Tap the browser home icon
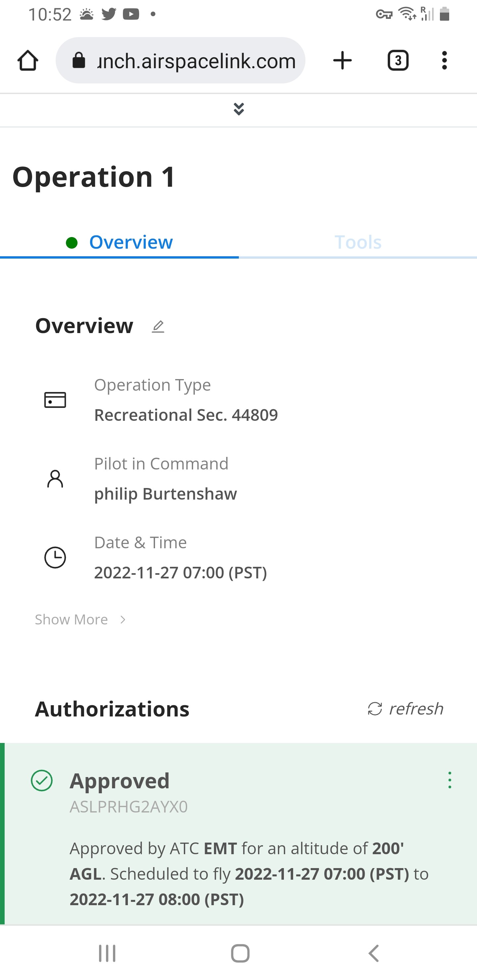Image resolution: width=477 pixels, height=980 pixels. [28, 61]
